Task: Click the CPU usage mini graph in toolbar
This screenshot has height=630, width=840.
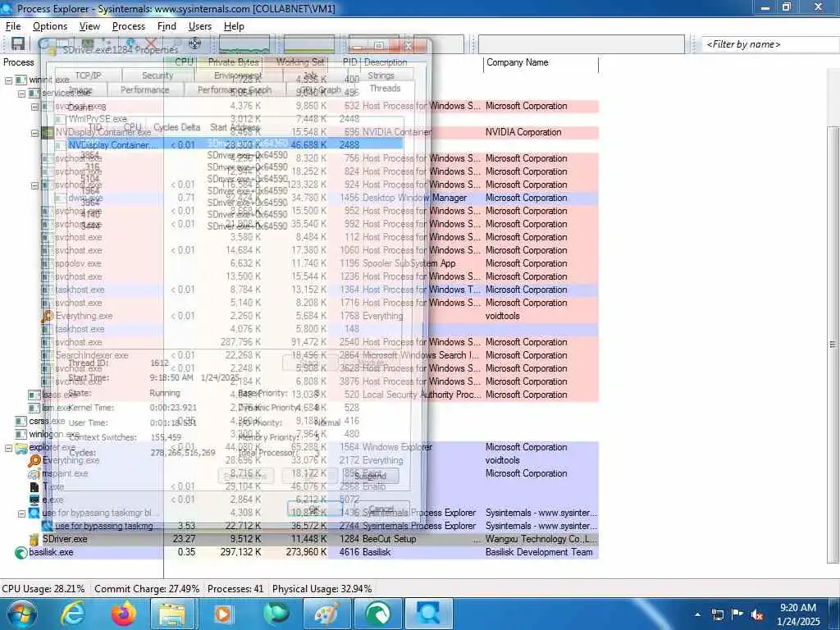Action: tap(244, 44)
